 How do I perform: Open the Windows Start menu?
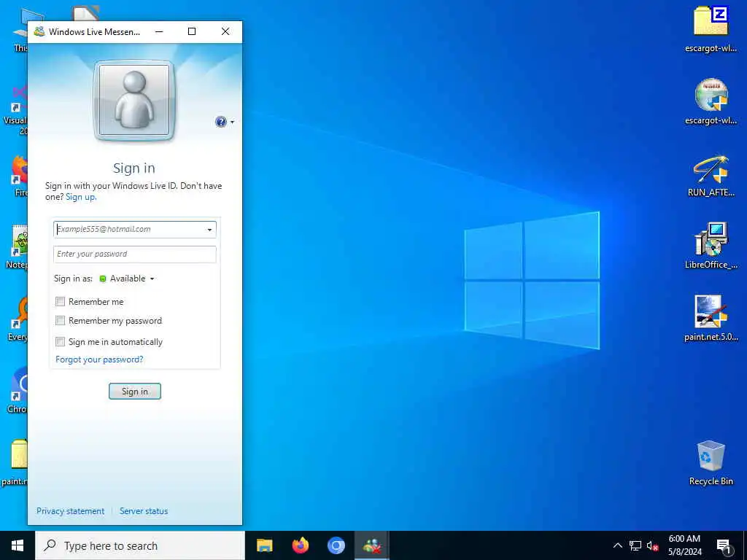(18, 545)
